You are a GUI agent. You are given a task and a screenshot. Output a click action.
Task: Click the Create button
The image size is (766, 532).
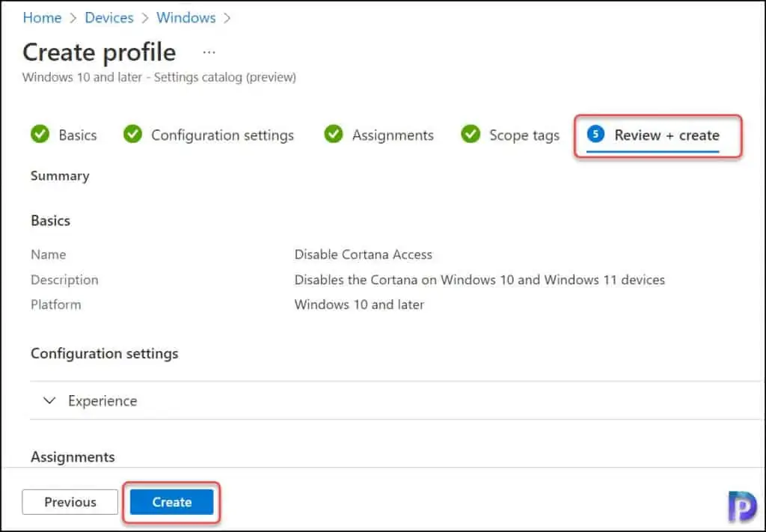171,502
